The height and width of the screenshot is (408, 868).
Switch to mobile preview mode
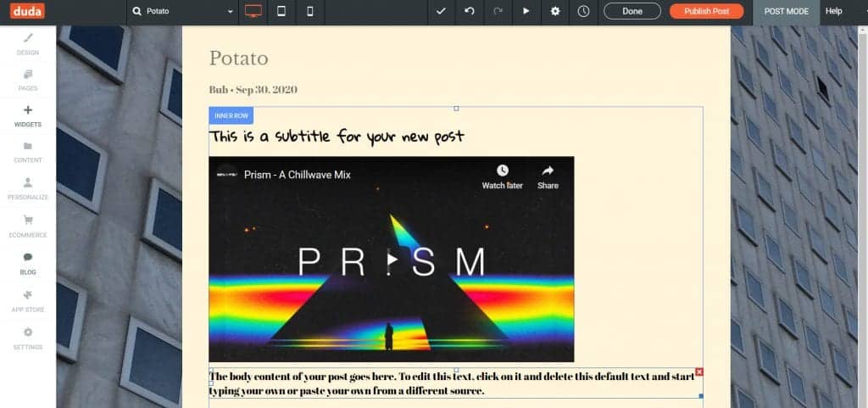click(x=310, y=11)
